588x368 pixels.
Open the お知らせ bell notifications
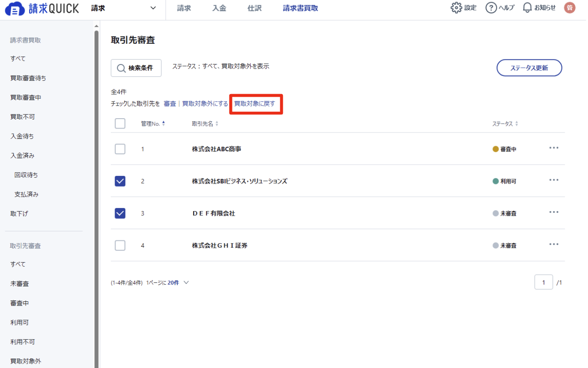527,8
